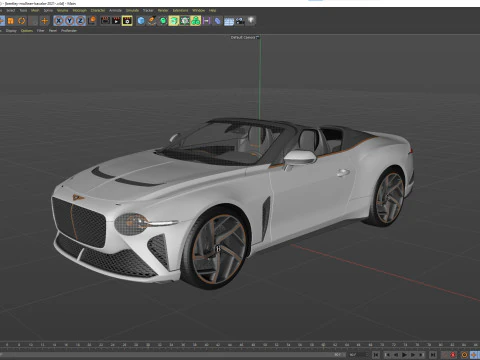Click the Render View clapperboard icon
Viewport: 480px width, 360px height.
tap(105, 21)
